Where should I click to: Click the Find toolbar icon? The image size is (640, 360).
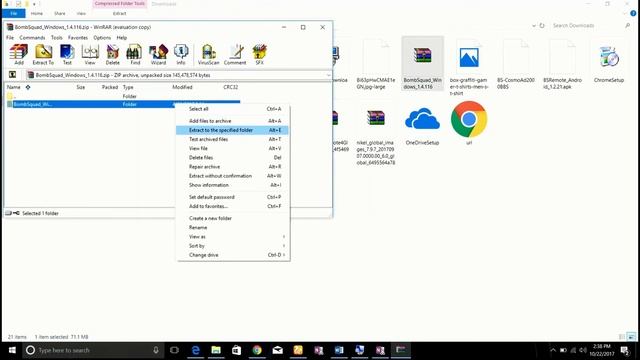(135, 54)
